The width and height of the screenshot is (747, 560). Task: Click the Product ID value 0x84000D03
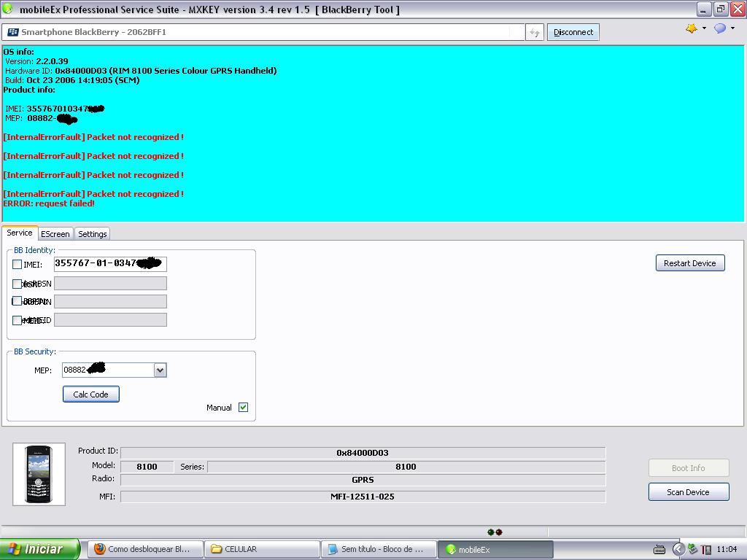click(363, 453)
